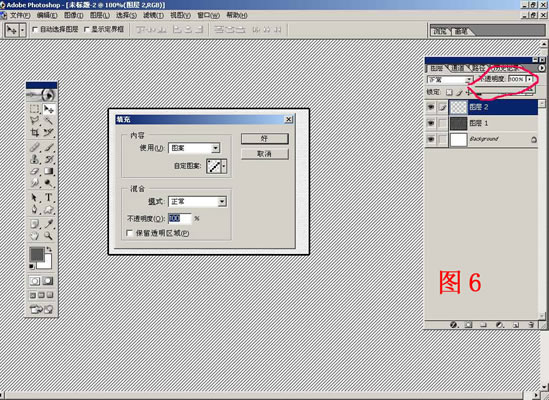
Task: Toggle Lock image pixels brush icon
Action: [x=459, y=92]
